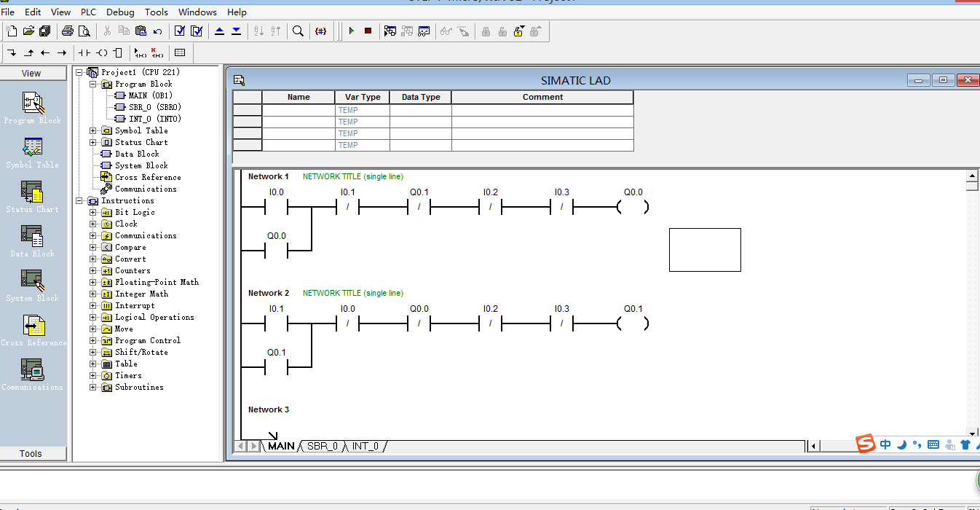The image size is (980, 510).
Task: Click first Name cell in variable table
Action: (299, 110)
